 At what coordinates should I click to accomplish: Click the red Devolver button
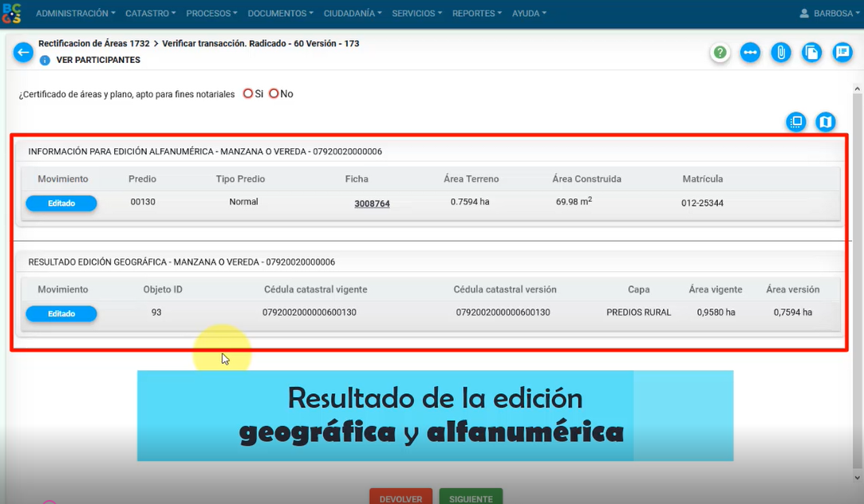coord(400,498)
